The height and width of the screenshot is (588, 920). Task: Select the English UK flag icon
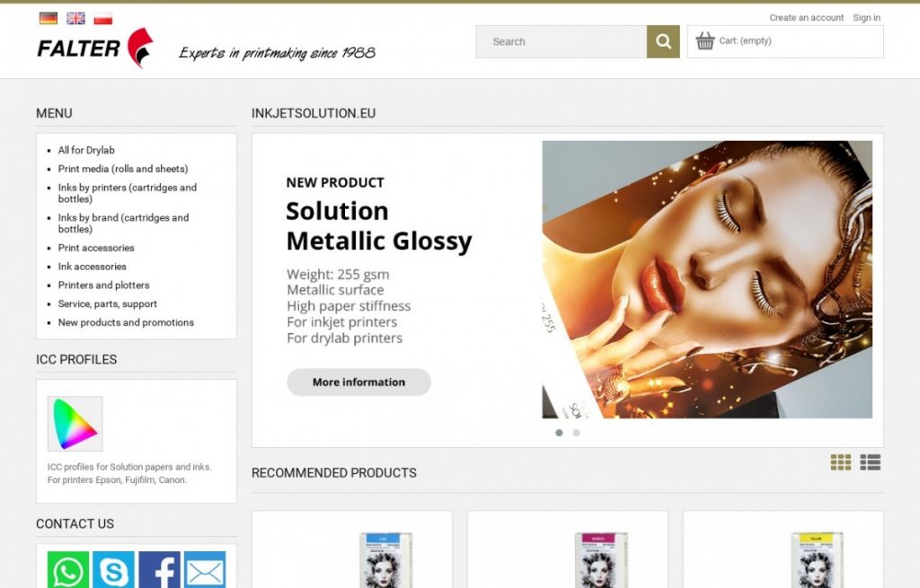[x=75, y=18]
